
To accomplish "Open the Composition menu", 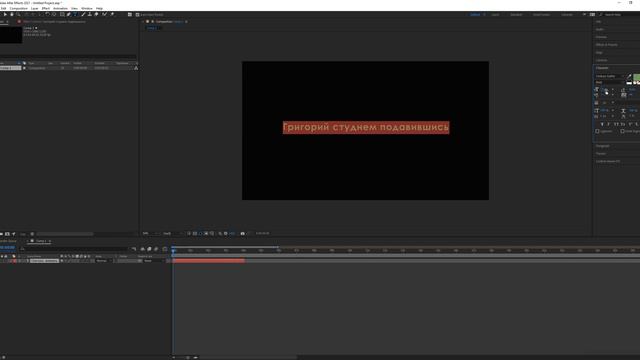I will tap(18, 8).
